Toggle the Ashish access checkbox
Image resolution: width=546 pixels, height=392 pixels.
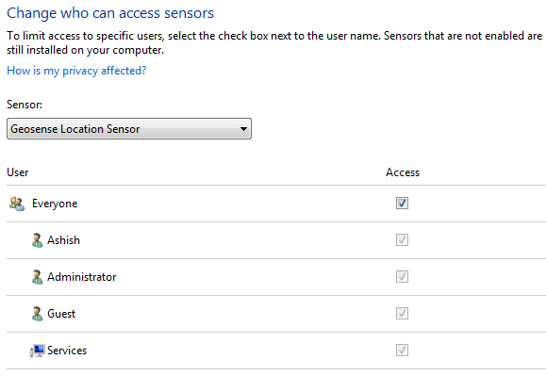(402, 240)
